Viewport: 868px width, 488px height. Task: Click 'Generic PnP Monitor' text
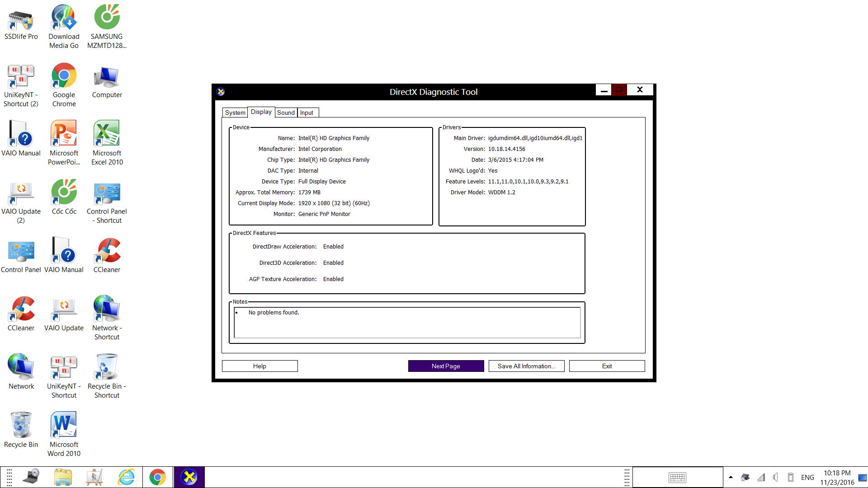pyautogui.click(x=324, y=214)
